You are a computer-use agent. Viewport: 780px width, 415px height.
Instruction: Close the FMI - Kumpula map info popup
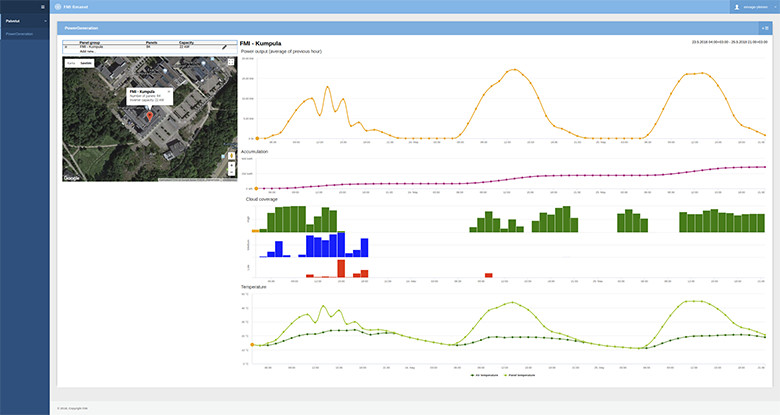(169, 90)
